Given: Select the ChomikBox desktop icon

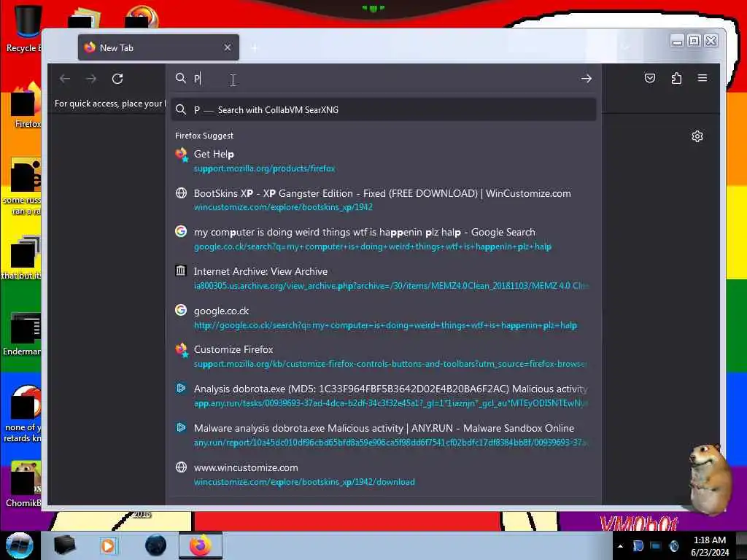Looking at the screenshot, I should 24,484.
